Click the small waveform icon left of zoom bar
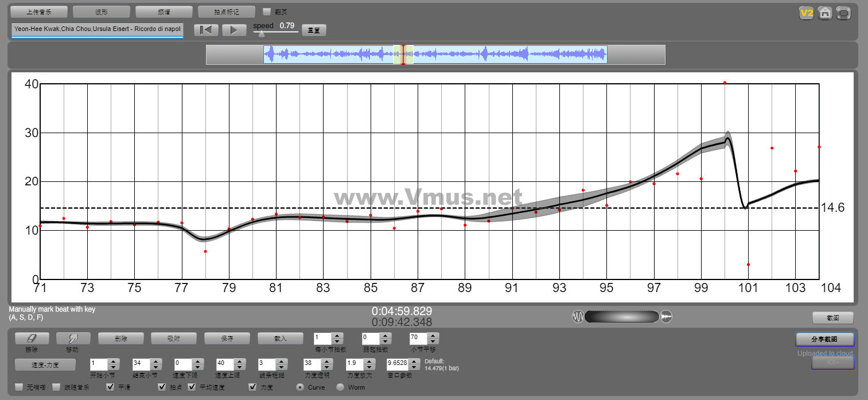The image size is (868, 400). point(578,317)
